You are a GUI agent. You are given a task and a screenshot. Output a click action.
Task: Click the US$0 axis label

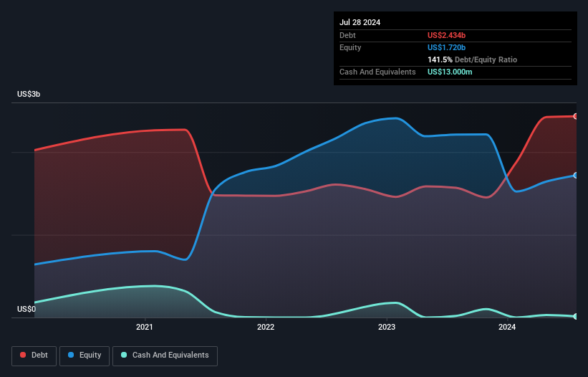pyautogui.click(x=26, y=309)
